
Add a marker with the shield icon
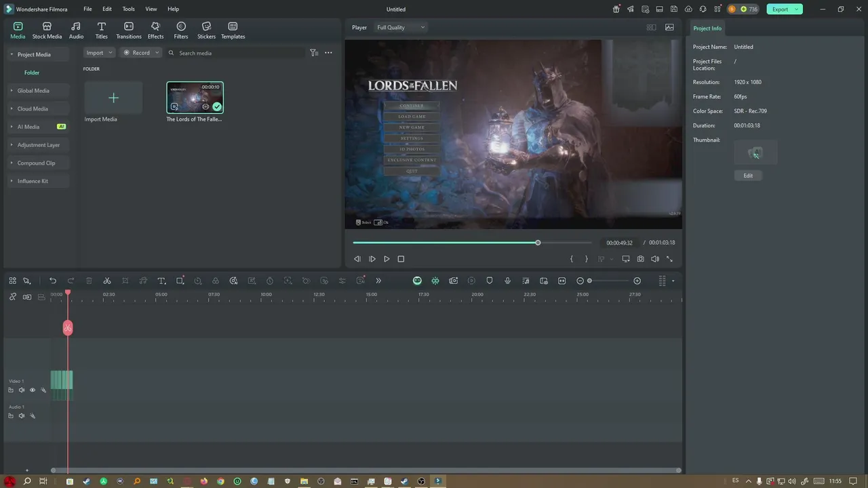coord(489,281)
